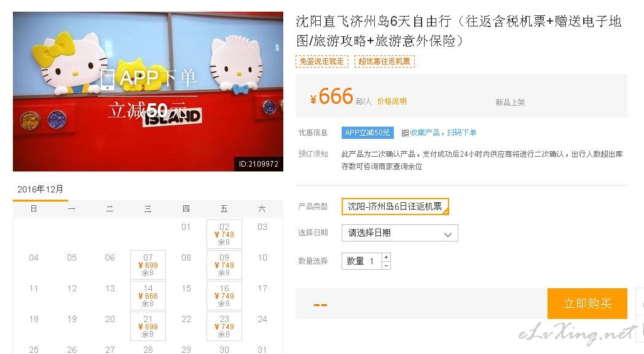Select the 2016年12月 month tab
This screenshot has height=354, width=644.
click(41, 189)
